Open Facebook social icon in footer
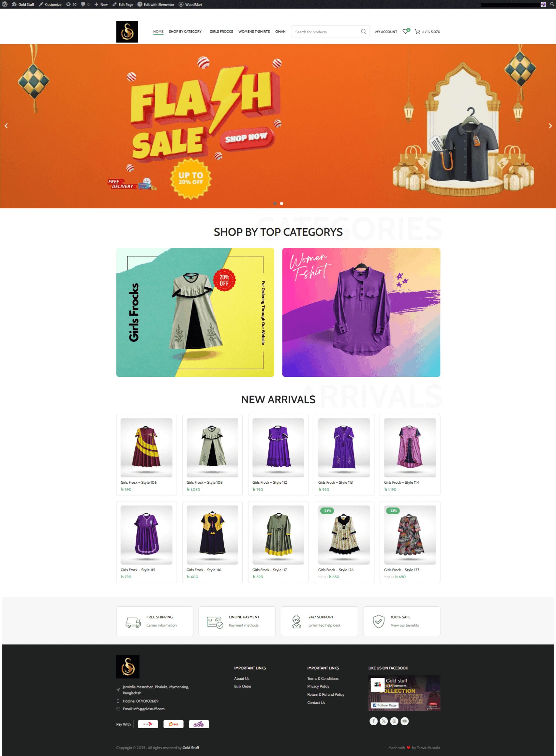 coord(373,721)
